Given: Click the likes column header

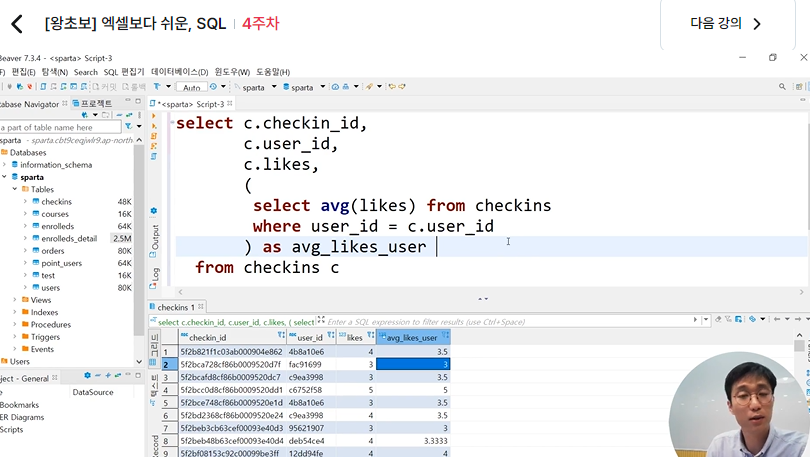Looking at the screenshot, I should (x=356, y=337).
